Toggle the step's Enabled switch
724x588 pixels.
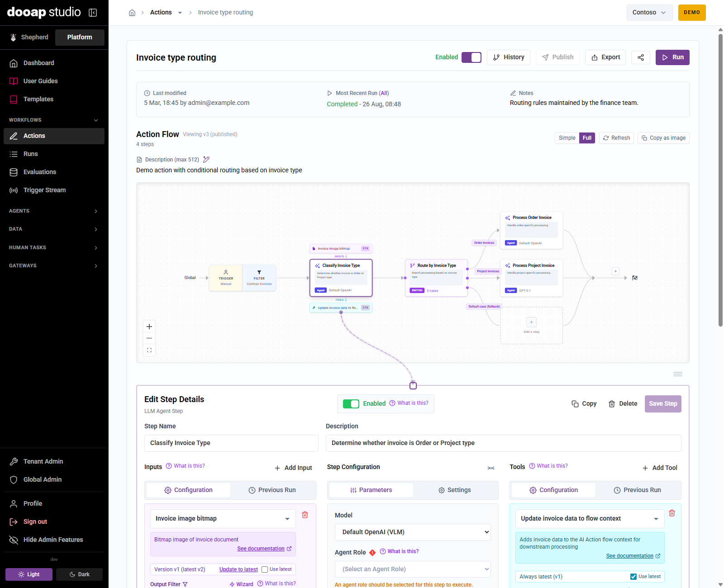(351, 403)
